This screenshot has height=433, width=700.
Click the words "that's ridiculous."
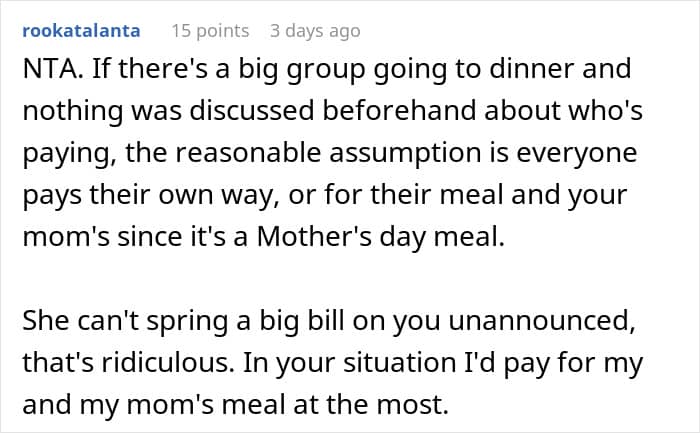[x=129, y=363]
